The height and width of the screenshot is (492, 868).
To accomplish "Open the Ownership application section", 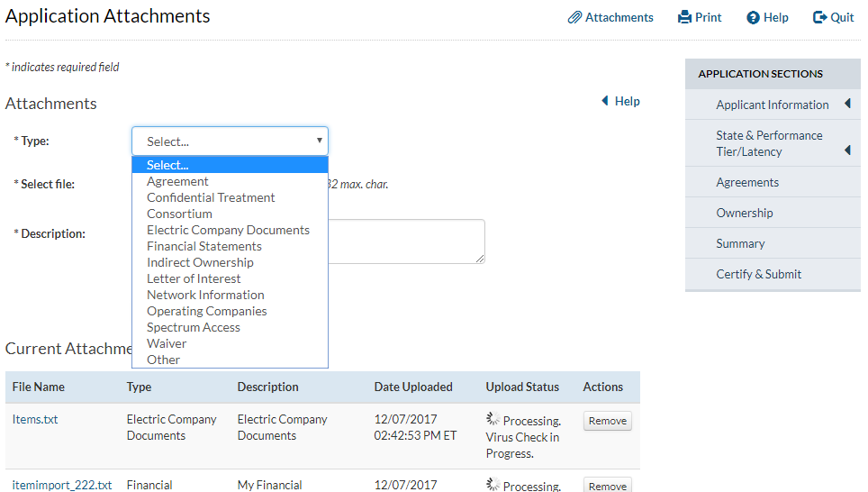I will (744, 213).
